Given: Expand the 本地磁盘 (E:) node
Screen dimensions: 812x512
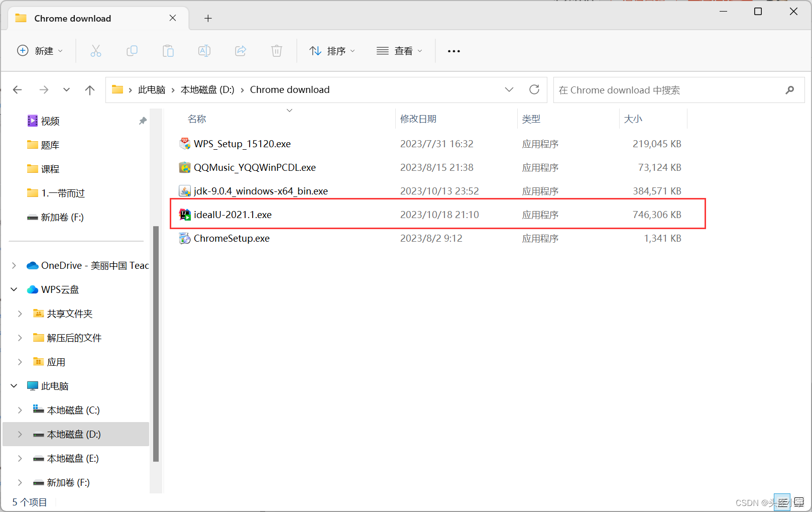Looking at the screenshot, I should (20, 458).
